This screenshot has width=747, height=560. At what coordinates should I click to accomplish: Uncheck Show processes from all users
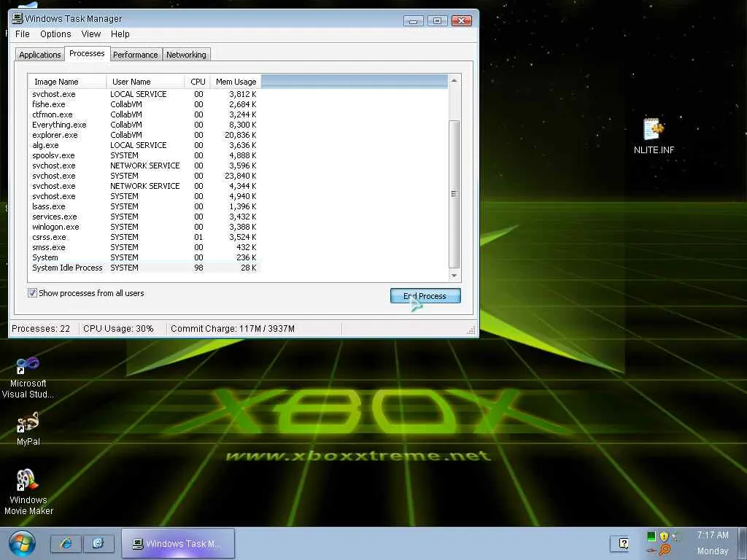coord(32,293)
